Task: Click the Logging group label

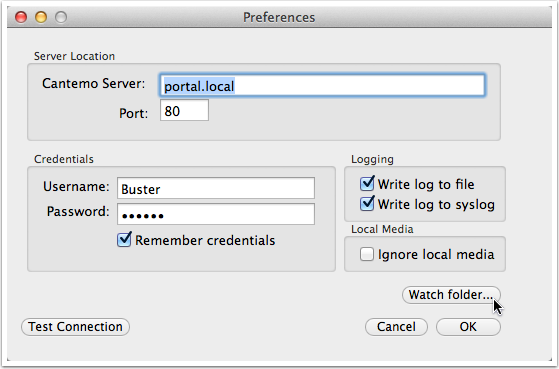Action: pos(372,159)
